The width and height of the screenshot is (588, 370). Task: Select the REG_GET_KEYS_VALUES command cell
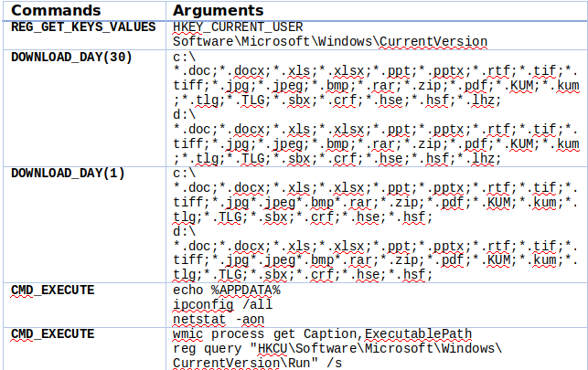[x=83, y=26]
